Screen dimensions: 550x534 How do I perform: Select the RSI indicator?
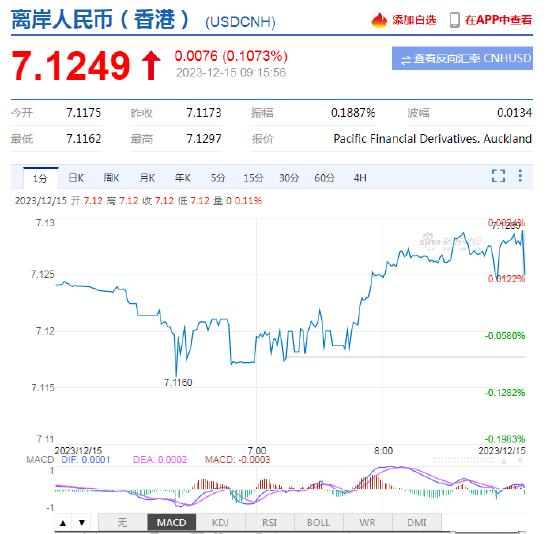[x=270, y=523]
